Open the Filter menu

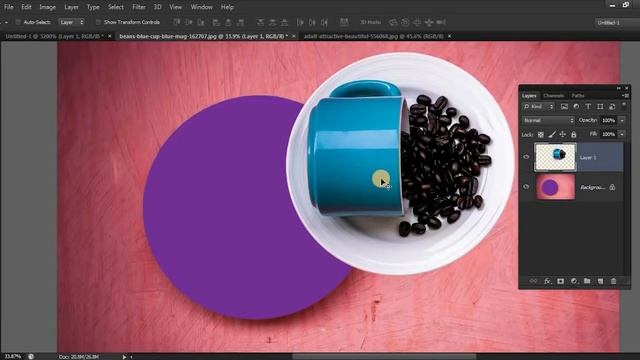tap(139, 7)
